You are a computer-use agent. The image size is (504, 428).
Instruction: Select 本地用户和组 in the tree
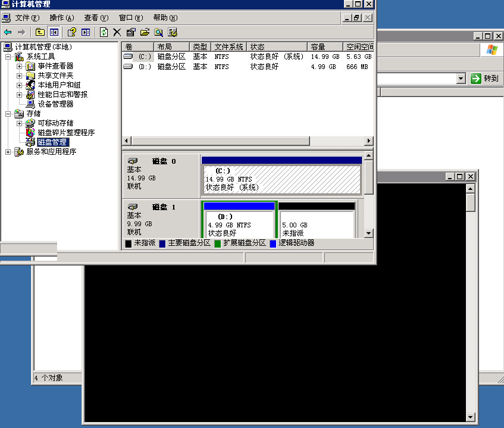(59, 85)
